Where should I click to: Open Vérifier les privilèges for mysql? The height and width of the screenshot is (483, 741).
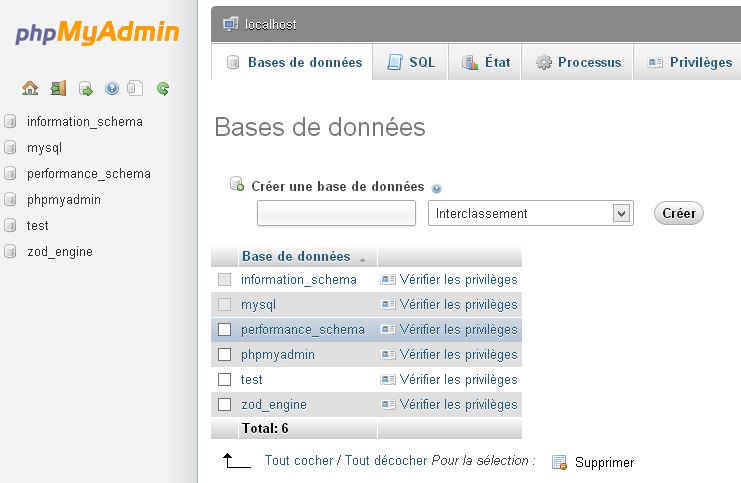click(x=458, y=305)
